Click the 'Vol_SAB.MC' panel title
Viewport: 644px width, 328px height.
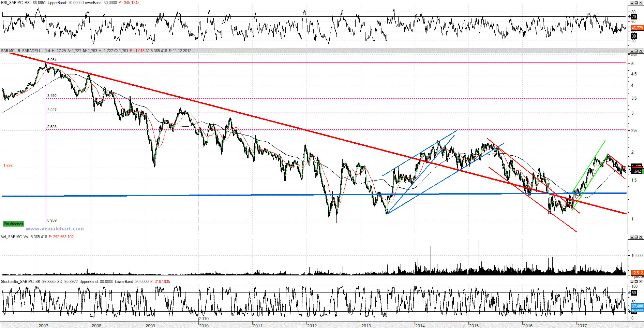[11, 237]
